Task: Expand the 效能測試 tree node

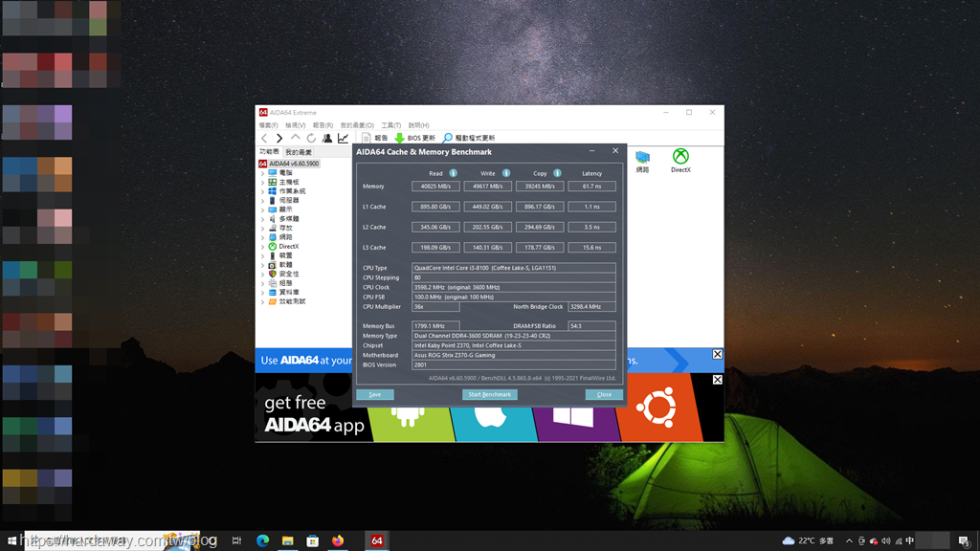Action: point(262,301)
